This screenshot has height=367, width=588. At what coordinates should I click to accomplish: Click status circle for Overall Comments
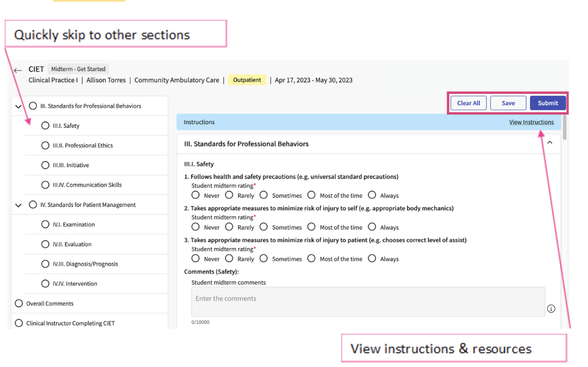[x=19, y=304]
